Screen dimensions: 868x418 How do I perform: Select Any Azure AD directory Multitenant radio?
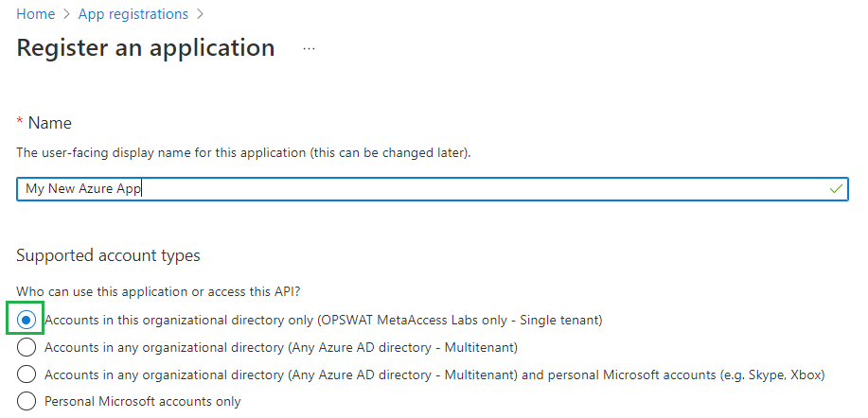26,347
